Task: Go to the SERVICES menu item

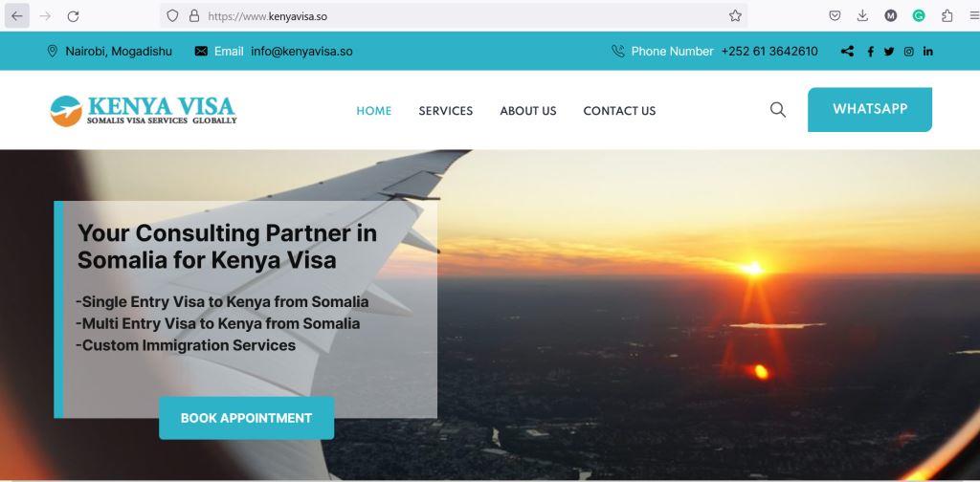Action: pyautogui.click(x=446, y=111)
